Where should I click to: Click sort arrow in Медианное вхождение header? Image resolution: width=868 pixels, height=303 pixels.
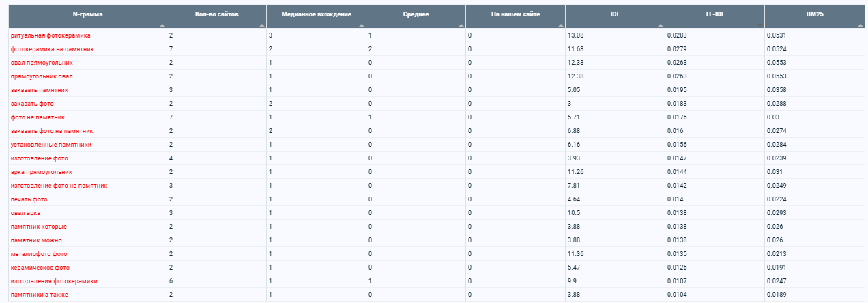[x=362, y=25]
